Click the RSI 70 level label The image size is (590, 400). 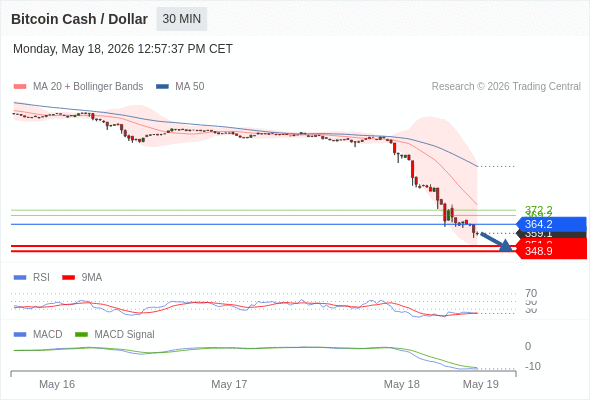(x=531, y=293)
